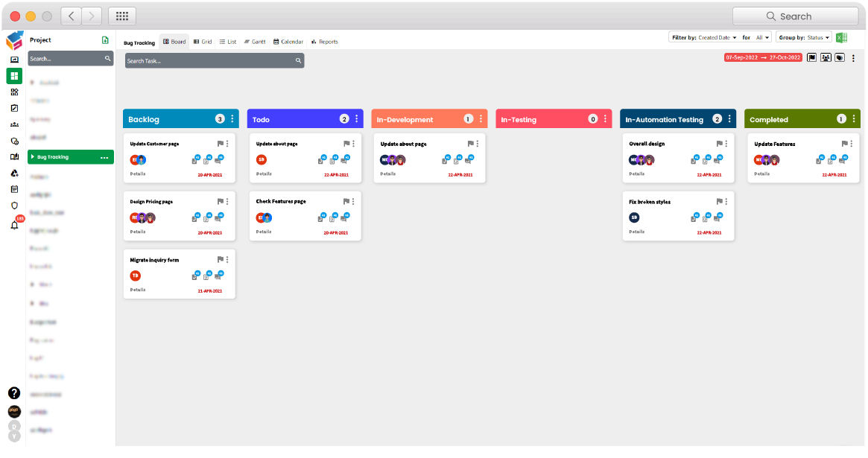The height and width of the screenshot is (458, 868).
Task: Export the board to Excel
Action: (840, 37)
